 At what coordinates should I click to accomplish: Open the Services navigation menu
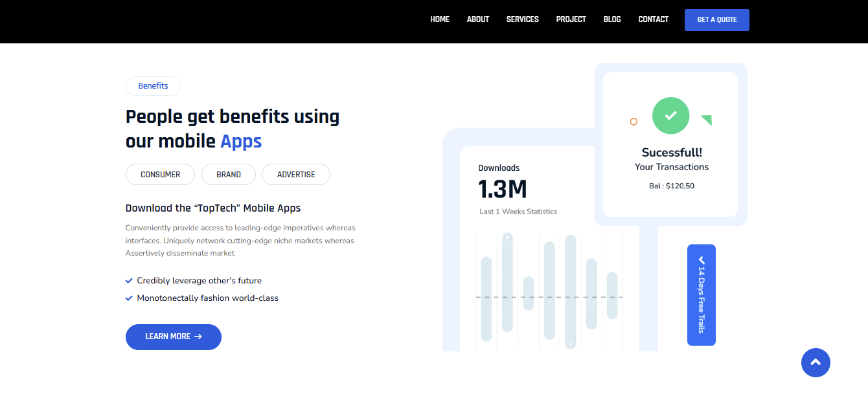(523, 19)
